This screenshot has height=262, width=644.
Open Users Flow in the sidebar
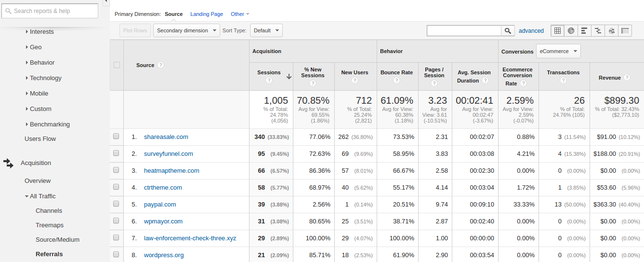pyautogui.click(x=40, y=139)
